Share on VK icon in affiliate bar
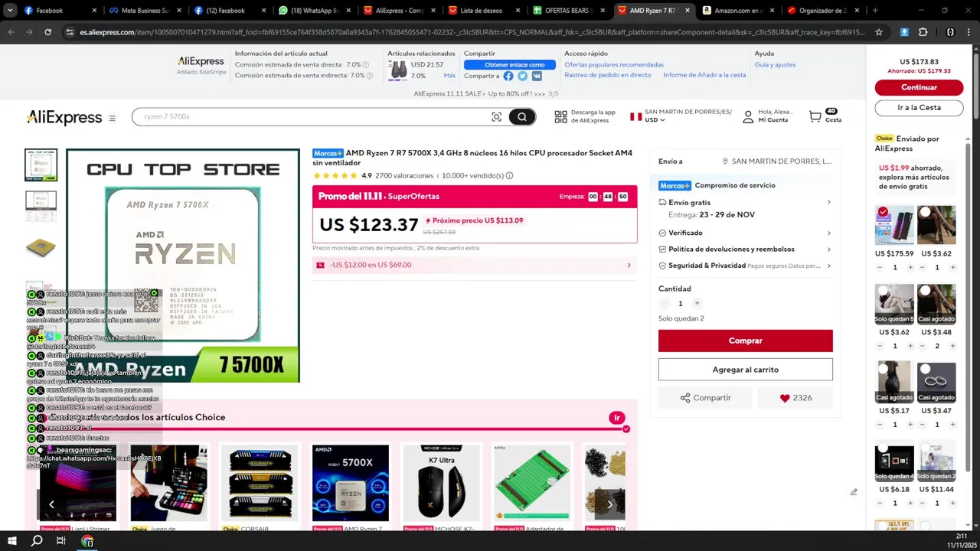 537,76
